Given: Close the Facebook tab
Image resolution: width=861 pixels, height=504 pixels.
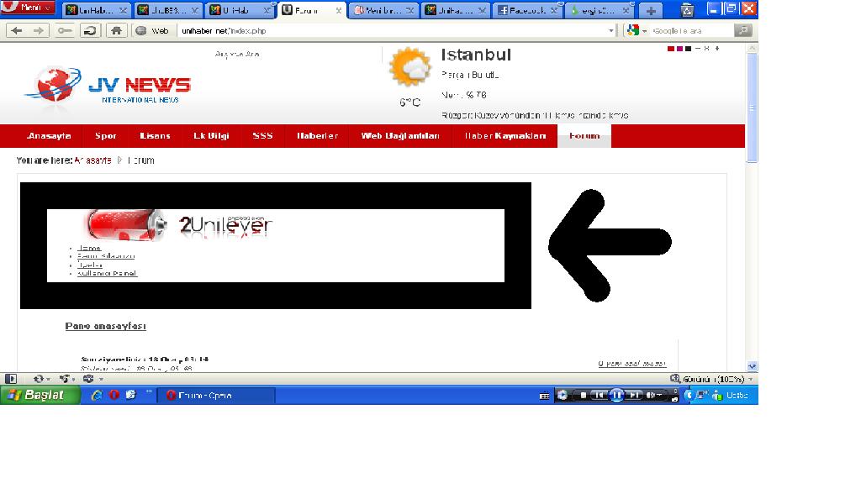Looking at the screenshot, I should (x=553, y=10).
